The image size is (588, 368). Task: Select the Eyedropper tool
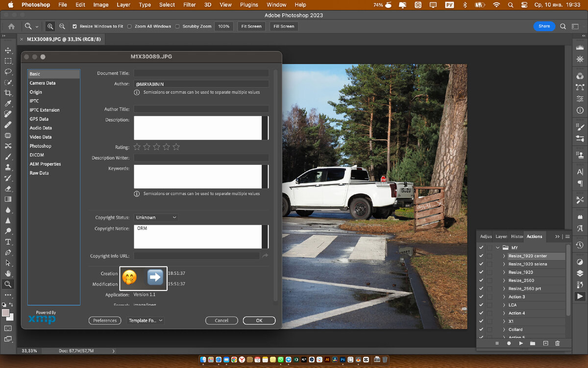[x=8, y=104]
